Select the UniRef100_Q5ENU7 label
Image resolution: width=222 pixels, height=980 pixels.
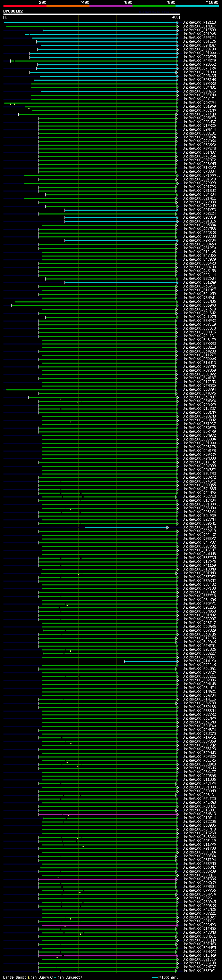tap(199, 397)
